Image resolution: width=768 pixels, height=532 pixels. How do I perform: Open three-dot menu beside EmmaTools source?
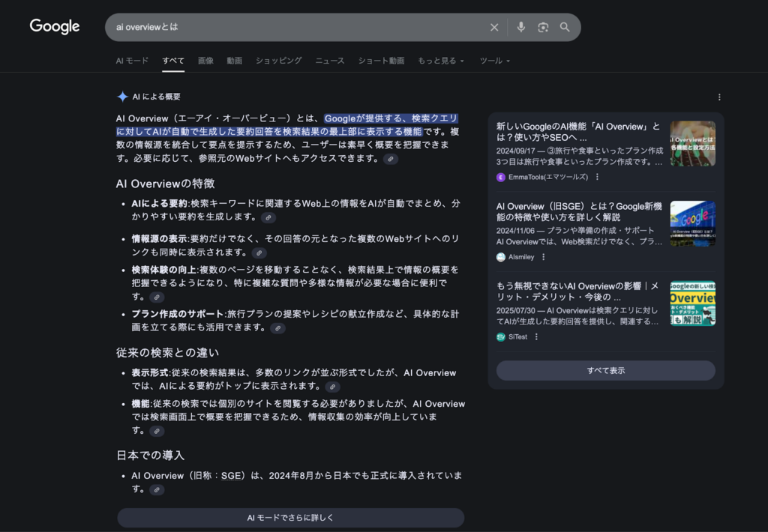tap(598, 177)
